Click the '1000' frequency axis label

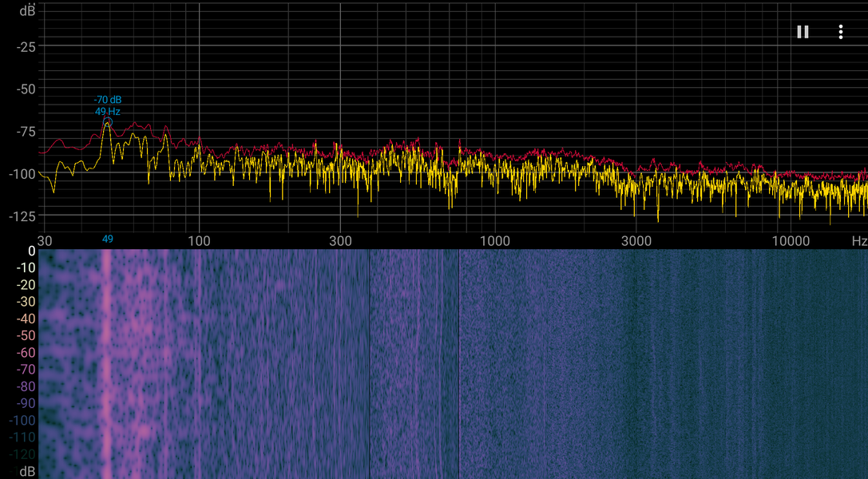tap(495, 241)
